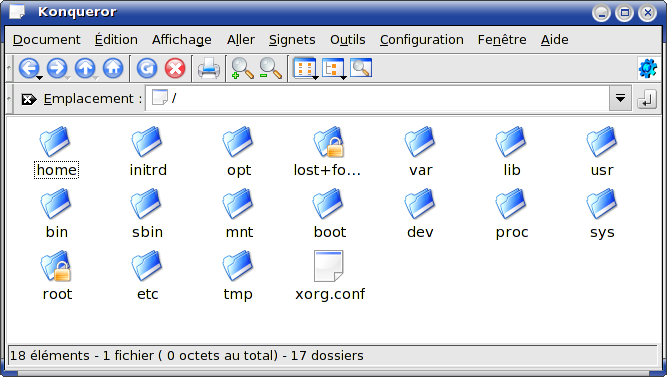Go back with the Back arrow button

[29, 68]
